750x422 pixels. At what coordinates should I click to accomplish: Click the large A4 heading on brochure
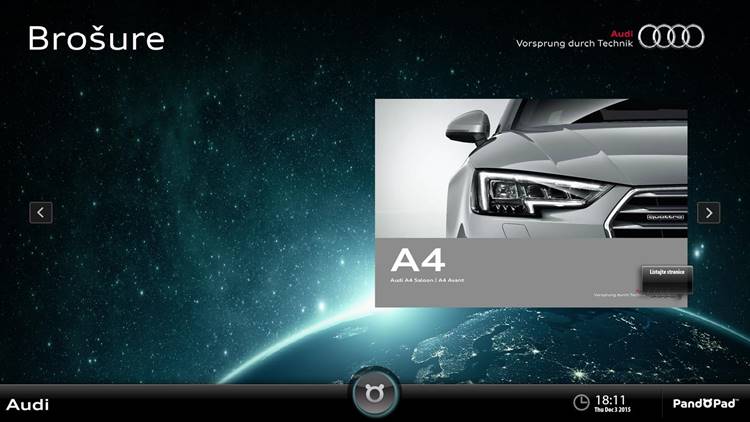[x=418, y=260]
